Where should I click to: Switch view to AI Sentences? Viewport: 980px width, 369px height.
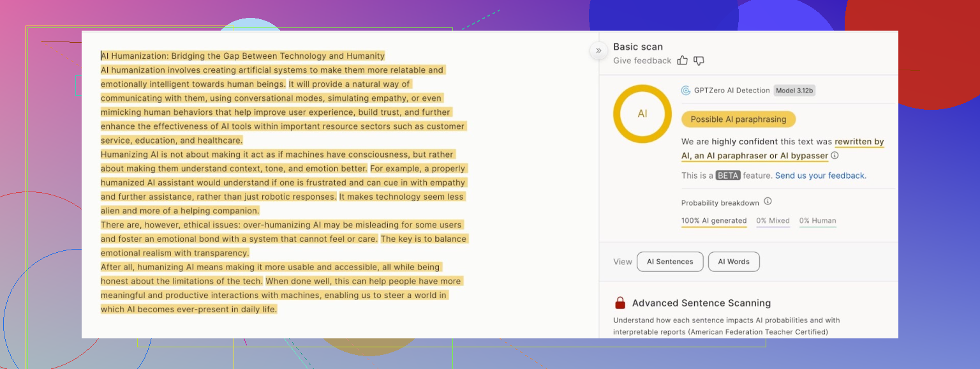tap(670, 262)
